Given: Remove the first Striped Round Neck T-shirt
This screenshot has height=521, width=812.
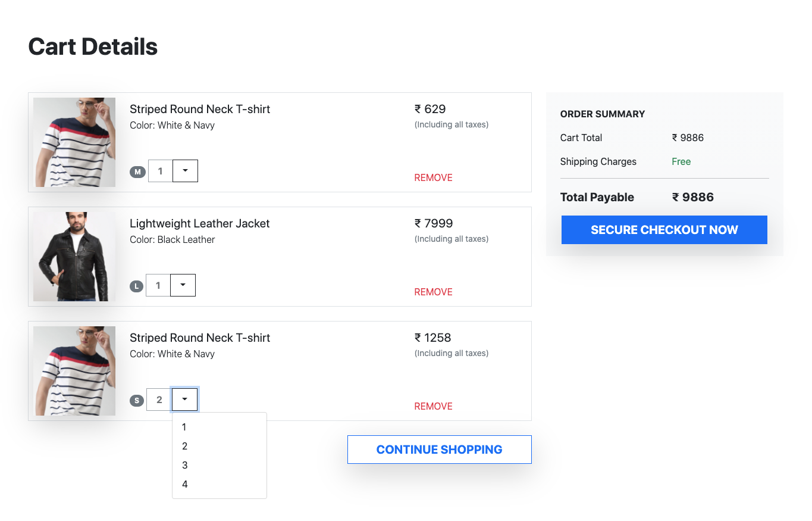Looking at the screenshot, I should 433,177.
